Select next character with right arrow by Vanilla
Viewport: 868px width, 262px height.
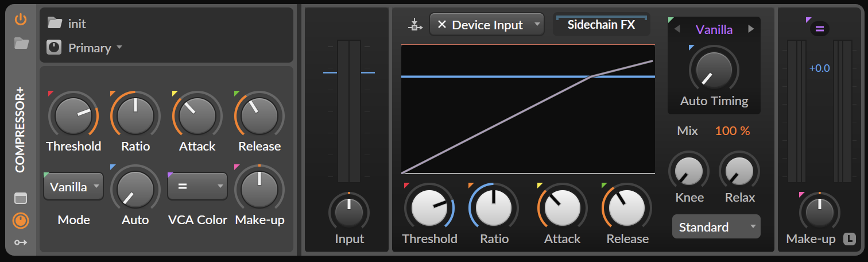pos(751,29)
